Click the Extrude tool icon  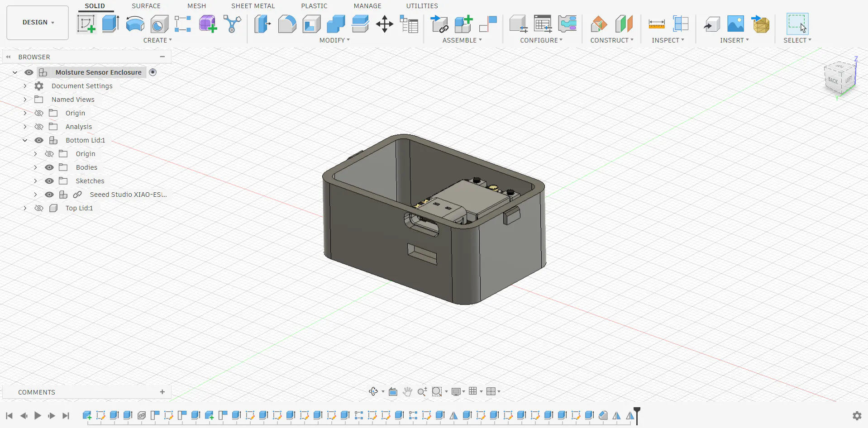point(110,24)
